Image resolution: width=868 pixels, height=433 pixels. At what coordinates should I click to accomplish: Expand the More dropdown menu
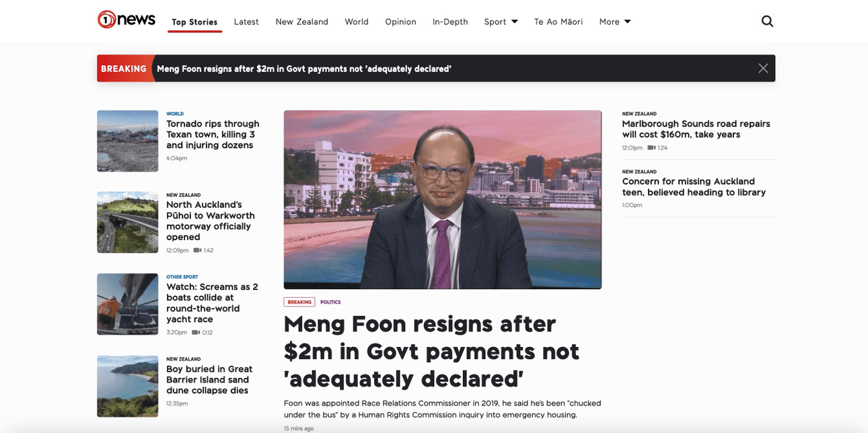click(615, 22)
